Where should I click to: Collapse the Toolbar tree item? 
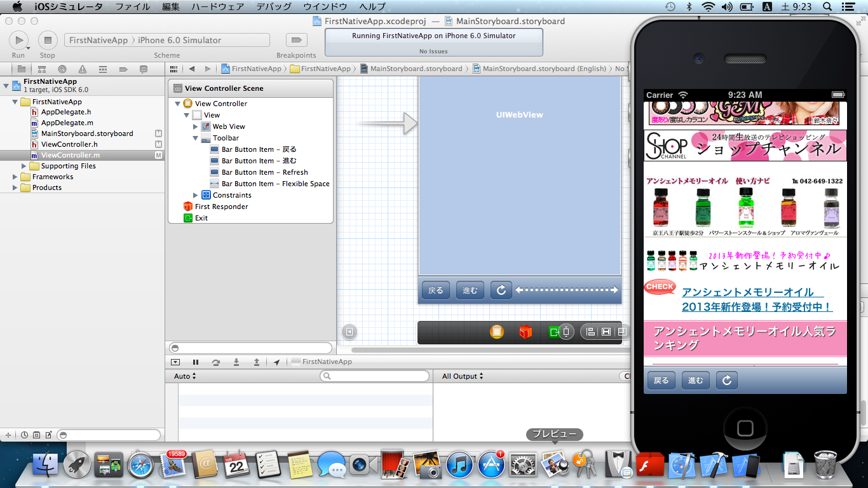coord(196,138)
